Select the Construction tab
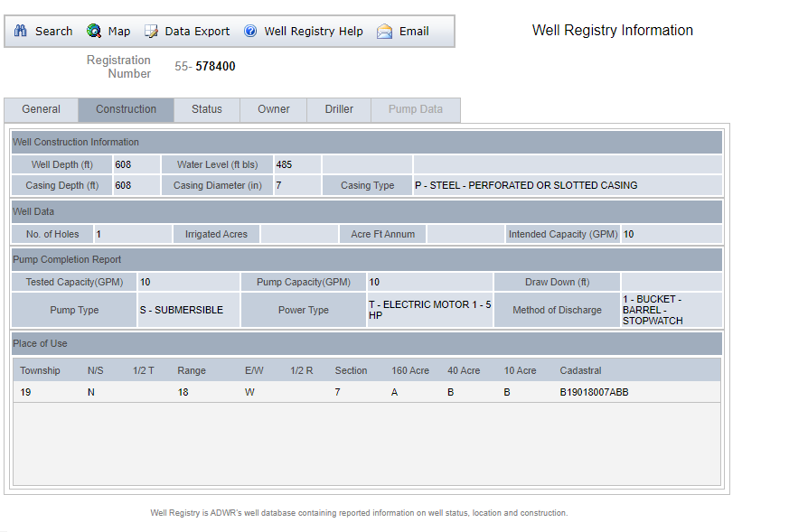This screenshot has width=789, height=532. [x=127, y=109]
